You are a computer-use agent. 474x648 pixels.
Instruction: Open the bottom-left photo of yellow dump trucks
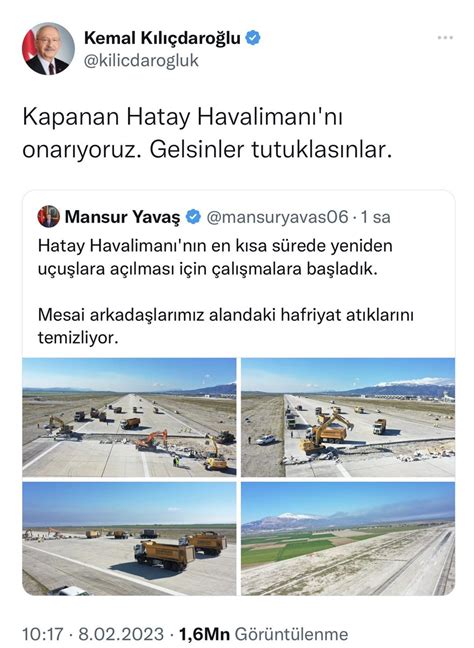pyautogui.click(x=129, y=538)
